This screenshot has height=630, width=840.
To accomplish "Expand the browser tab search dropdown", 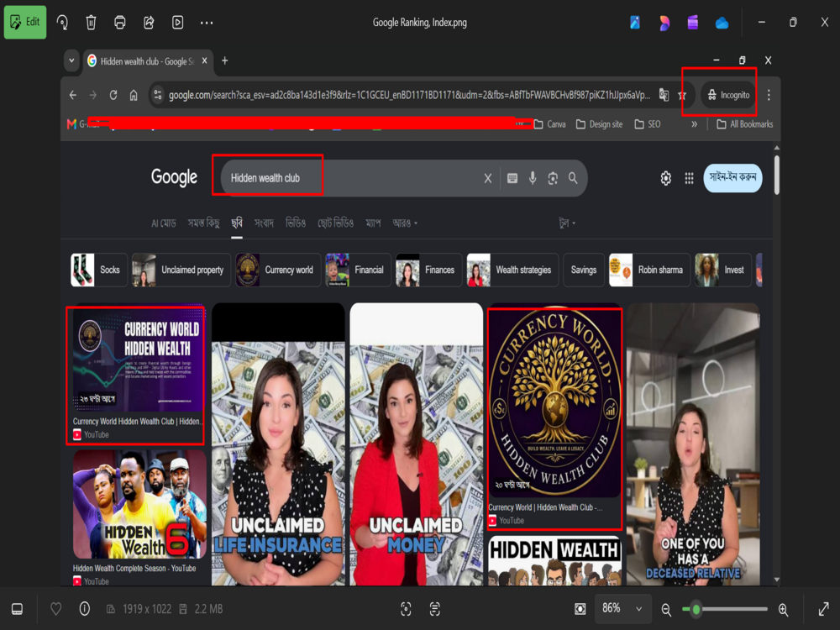I will (x=71, y=61).
